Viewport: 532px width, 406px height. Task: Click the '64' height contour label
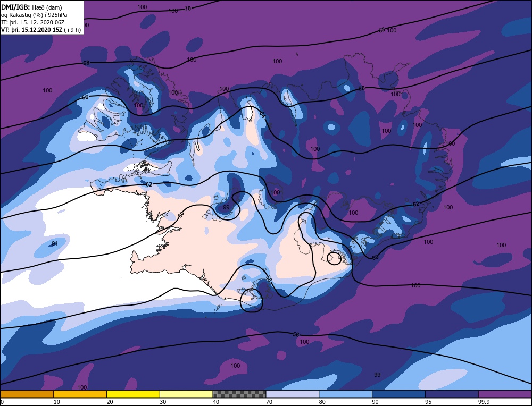tap(263, 115)
